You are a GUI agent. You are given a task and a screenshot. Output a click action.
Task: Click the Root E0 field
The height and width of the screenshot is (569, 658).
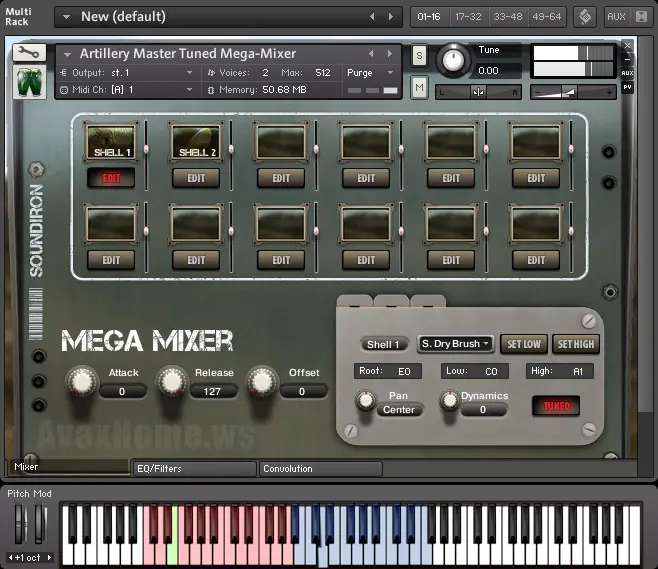387,371
